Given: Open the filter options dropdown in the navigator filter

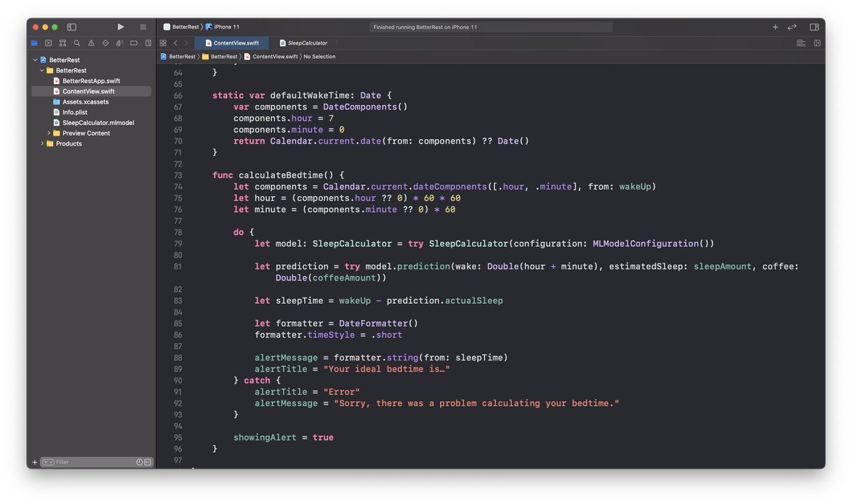Looking at the screenshot, I should (48, 462).
